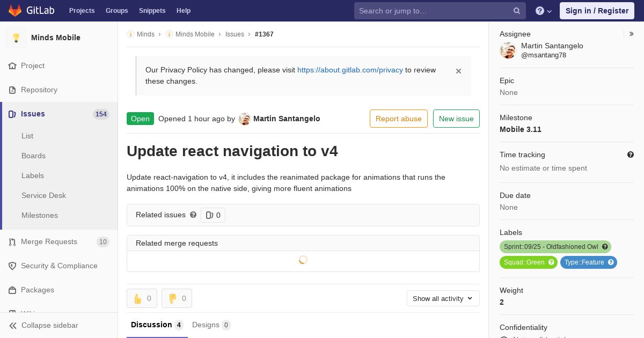This screenshot has width=644, height=338.
Task: Open Projects in the top navigation
Action: point(82,11)
